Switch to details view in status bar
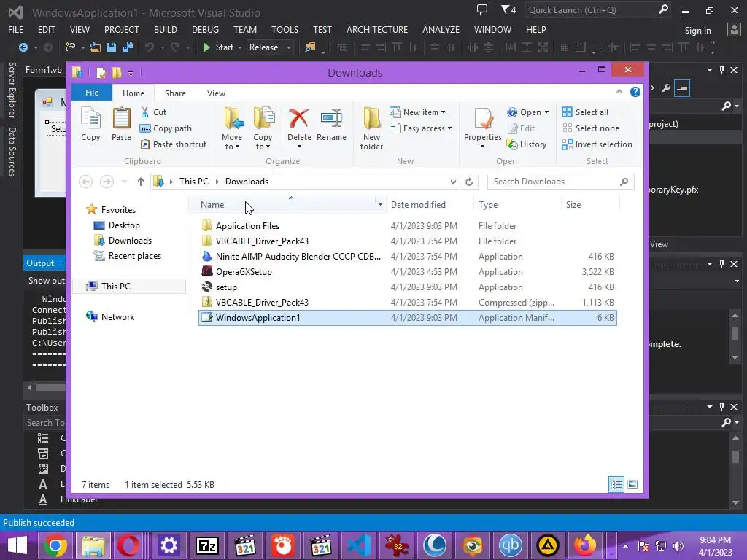Image resolution: width=747 pixels, height=560 pixels. tap(616, 485)
